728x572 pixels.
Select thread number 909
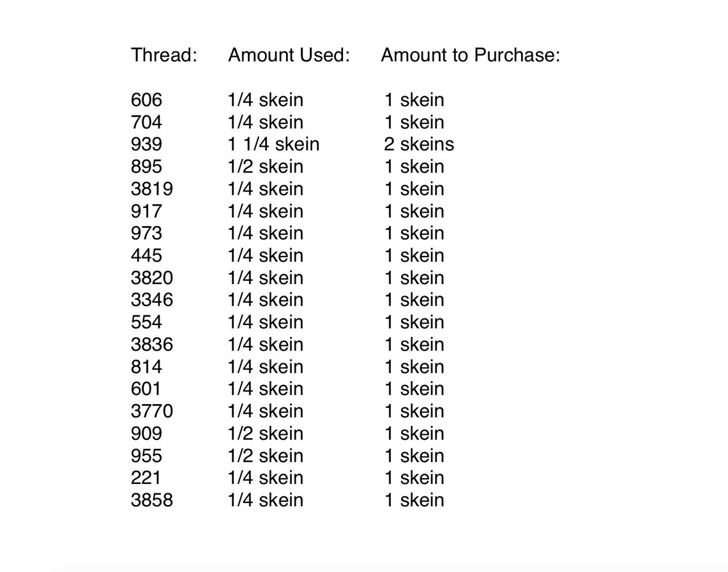[x=146, y=433]
